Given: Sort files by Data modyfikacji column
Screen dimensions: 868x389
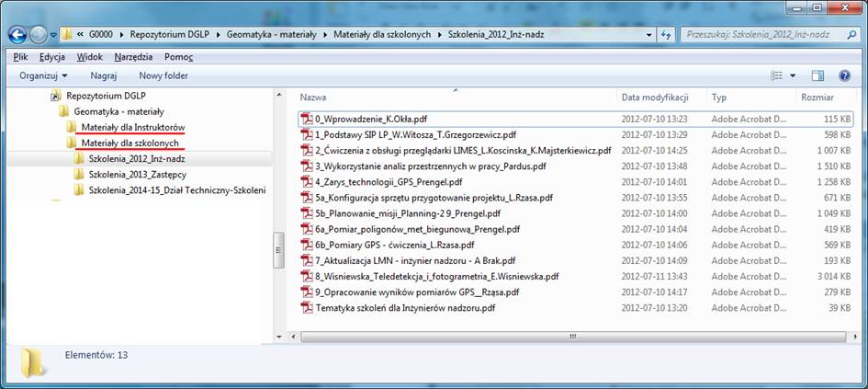Looking at the screenshot, I should pyautogui.click(x=655, y=97).
